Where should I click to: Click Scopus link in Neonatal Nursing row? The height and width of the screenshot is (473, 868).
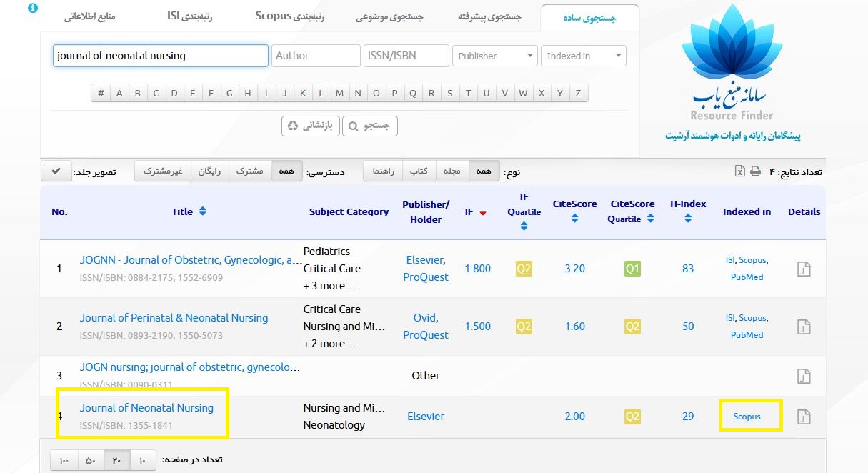coord(747,417)
